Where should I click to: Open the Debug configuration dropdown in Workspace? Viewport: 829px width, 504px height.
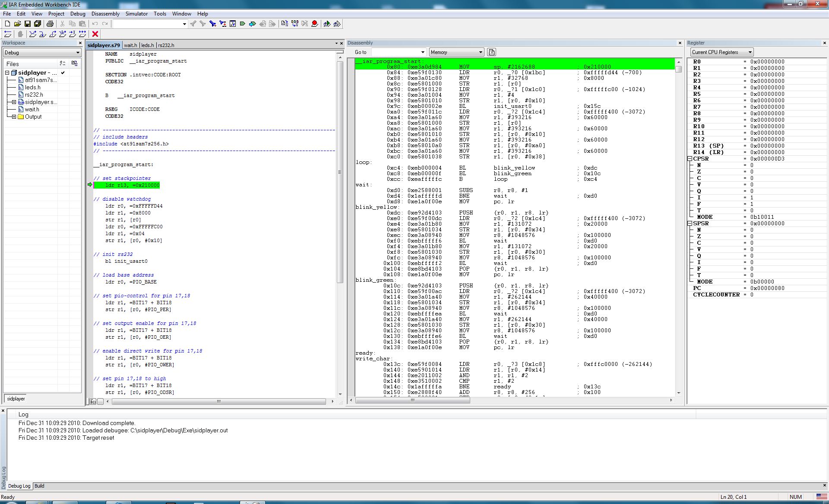[x=42, y=53]
